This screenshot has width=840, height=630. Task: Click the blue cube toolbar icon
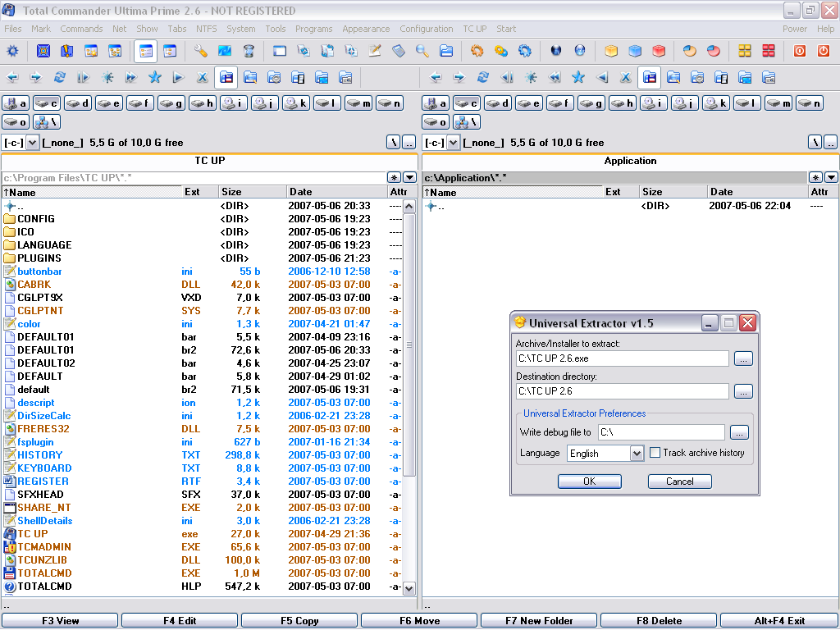635,51
